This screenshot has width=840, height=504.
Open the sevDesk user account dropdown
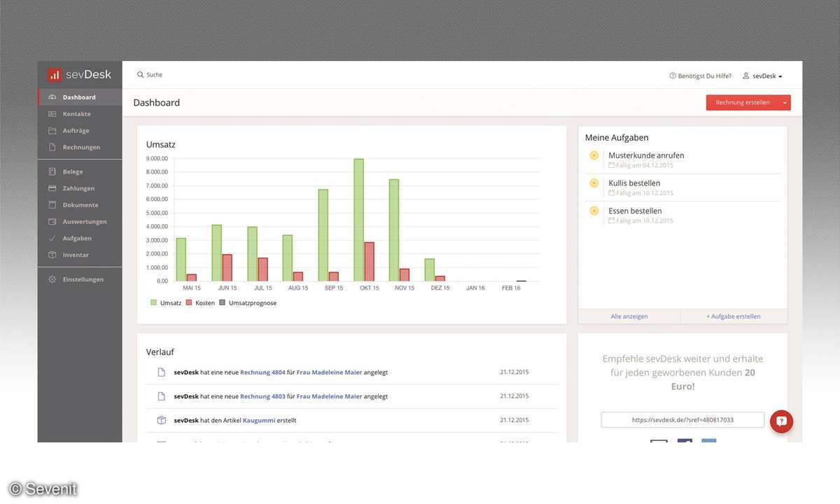coord(763,76)
